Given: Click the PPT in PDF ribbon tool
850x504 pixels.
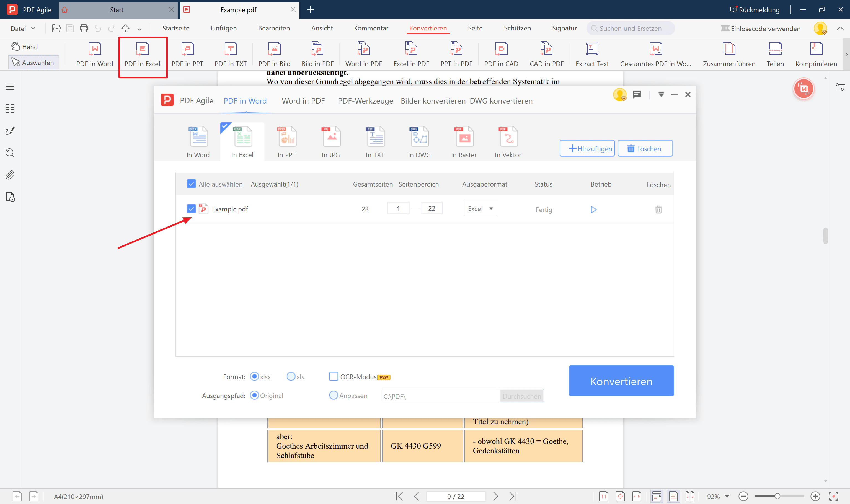Looking at the screenshot, I should 456,54.
